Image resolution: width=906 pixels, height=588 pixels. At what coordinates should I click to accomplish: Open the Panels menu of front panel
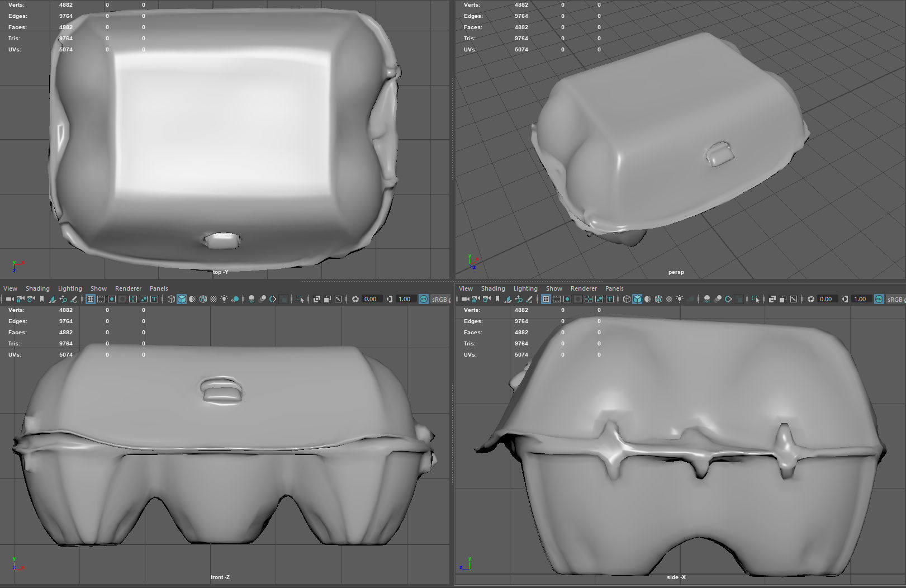[159, 288]
